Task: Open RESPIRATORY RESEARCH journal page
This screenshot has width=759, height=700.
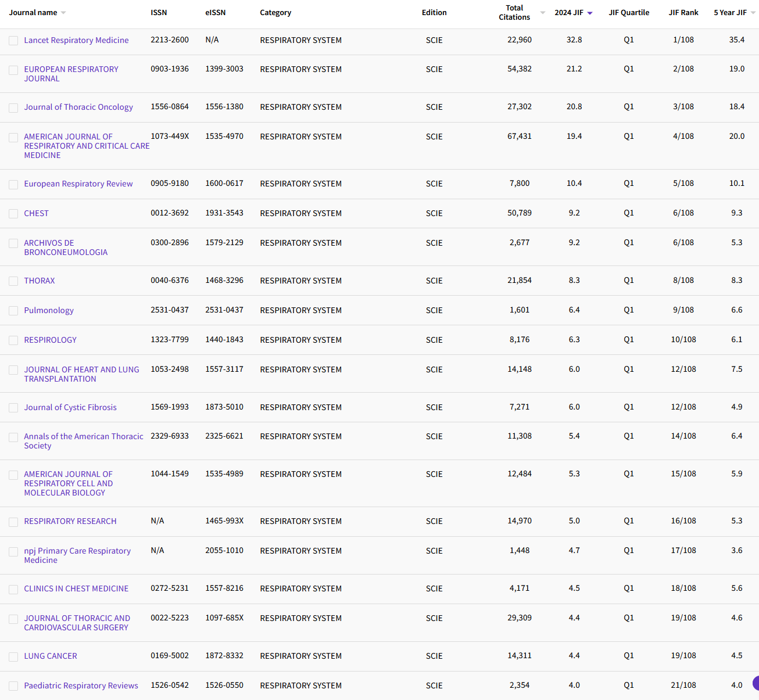Action: [70, 521]
